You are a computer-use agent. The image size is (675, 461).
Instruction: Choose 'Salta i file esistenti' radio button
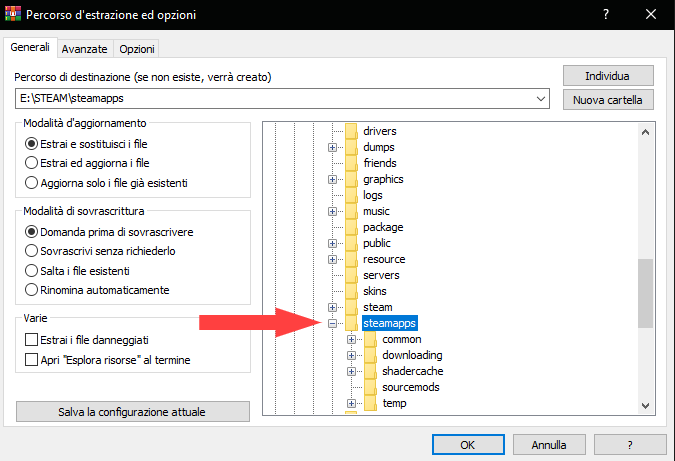(x=31, y=271)
